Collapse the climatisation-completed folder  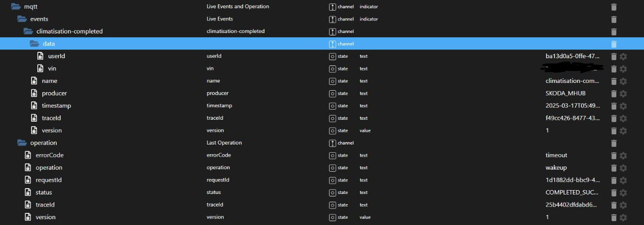pyautogui.click(x=28, y=32)
